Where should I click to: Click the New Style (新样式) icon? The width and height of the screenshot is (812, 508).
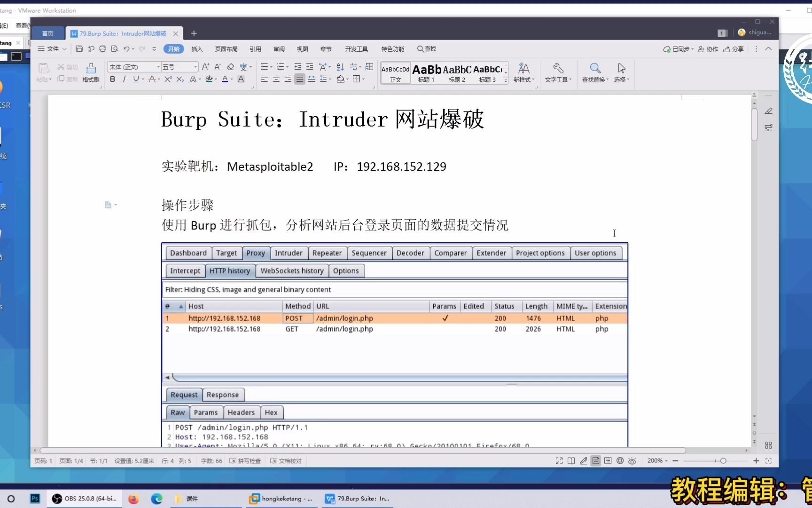click(x=524, y=73)
